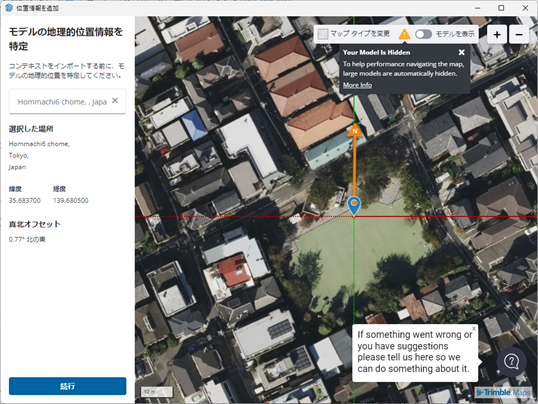Click the orange warning triangle icon
Image resolution: width=538 pixels, height=404 pixels.
[405, 34]
